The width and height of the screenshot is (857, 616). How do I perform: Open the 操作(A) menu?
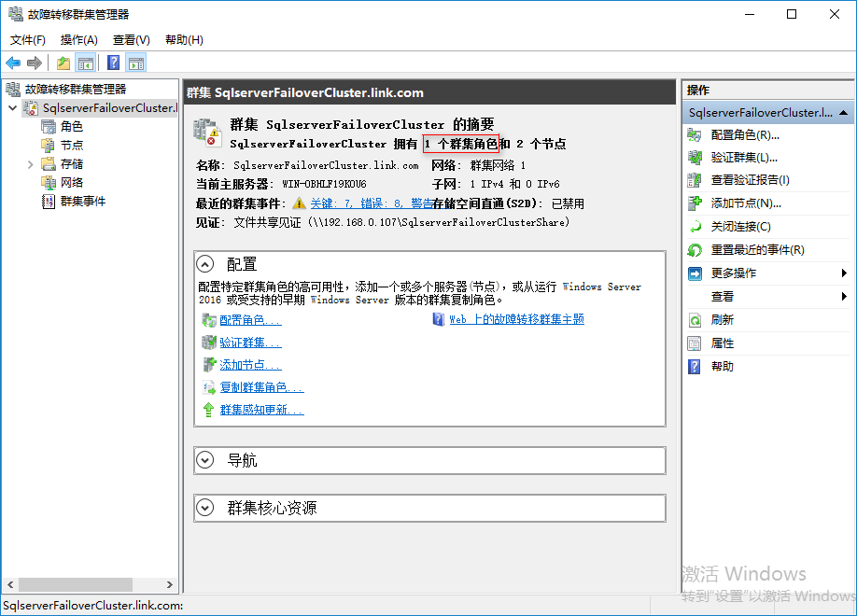(x=79, y=40)
